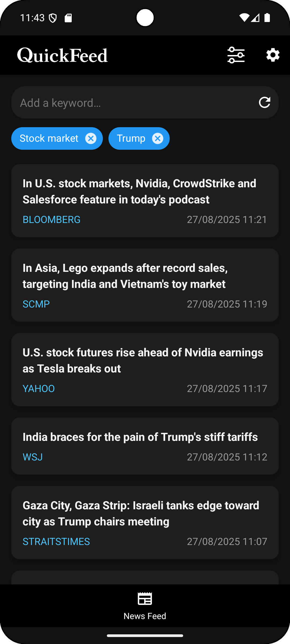
Task: Open the Nvidia CrowdStrike podcast article
Action: point(139,191)
